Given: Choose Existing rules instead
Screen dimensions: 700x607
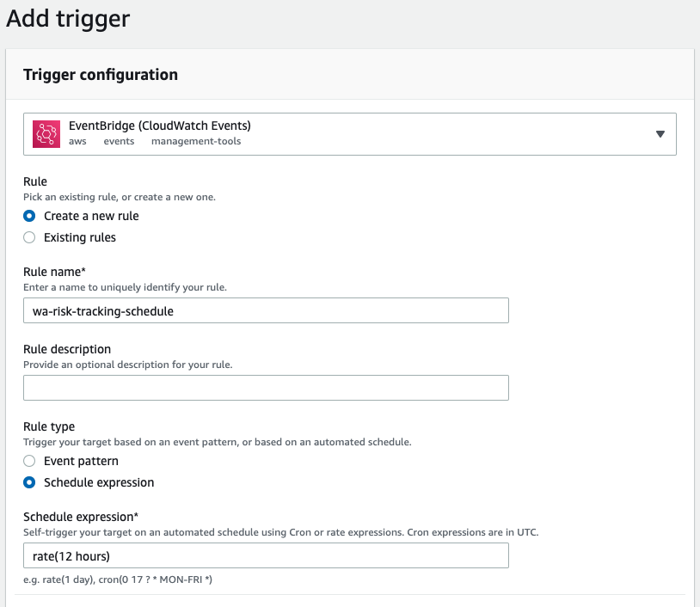Looking at the screenshot, I should [x=28, y=237].
